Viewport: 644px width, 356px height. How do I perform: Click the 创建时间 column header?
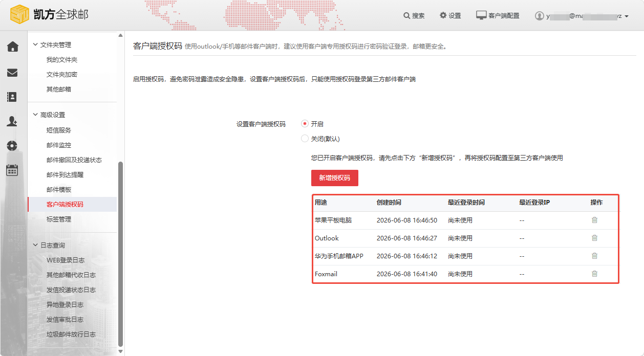click(389, 203)
